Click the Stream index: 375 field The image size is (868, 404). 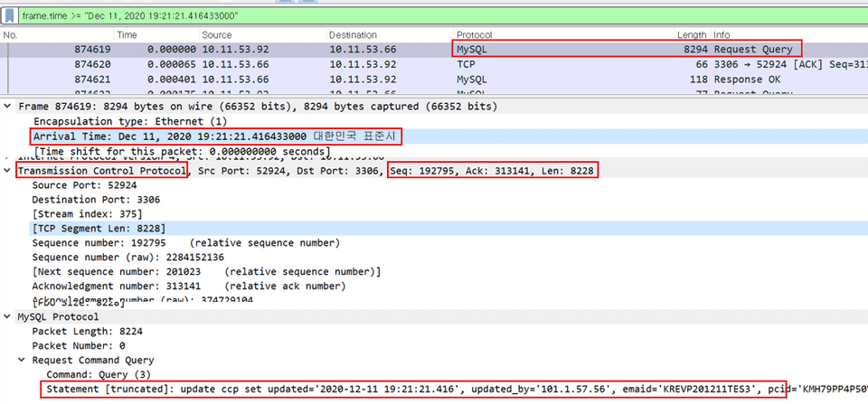(87, 214)
